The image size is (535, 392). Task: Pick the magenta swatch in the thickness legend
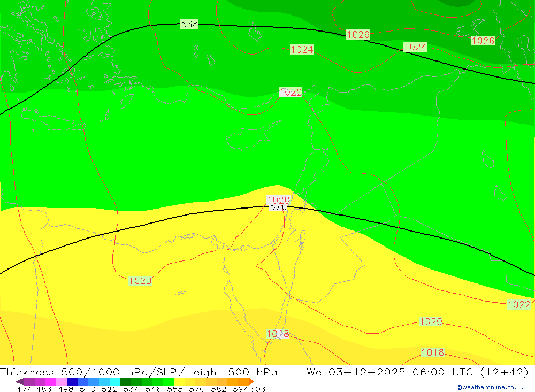(50, 381)
